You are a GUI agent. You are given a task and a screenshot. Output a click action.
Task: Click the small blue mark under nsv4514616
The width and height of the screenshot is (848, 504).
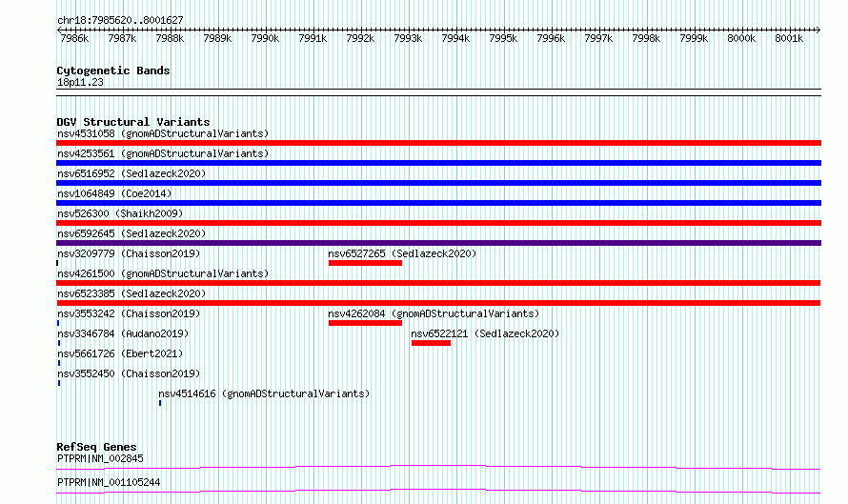pyautogui.click(x=160, y=403)
